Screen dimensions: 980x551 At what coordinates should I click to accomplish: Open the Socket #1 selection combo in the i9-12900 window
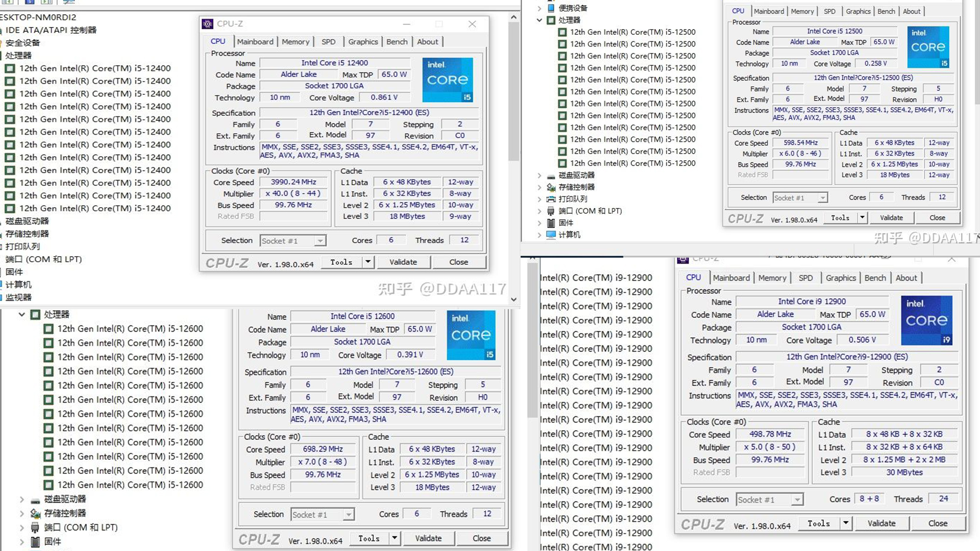770,500
